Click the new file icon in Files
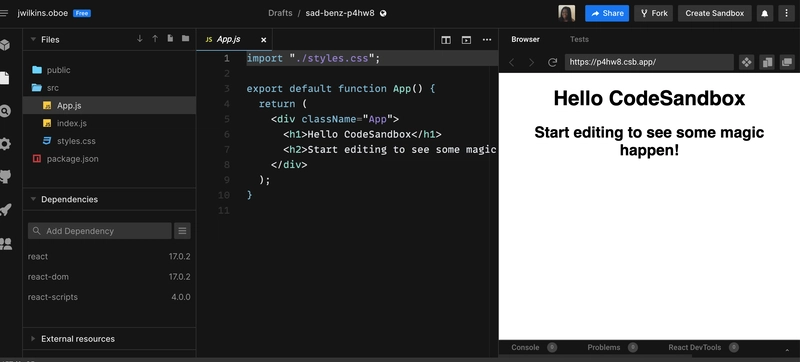800x362 pixels. pyautogui.click(x=170, y=39)
